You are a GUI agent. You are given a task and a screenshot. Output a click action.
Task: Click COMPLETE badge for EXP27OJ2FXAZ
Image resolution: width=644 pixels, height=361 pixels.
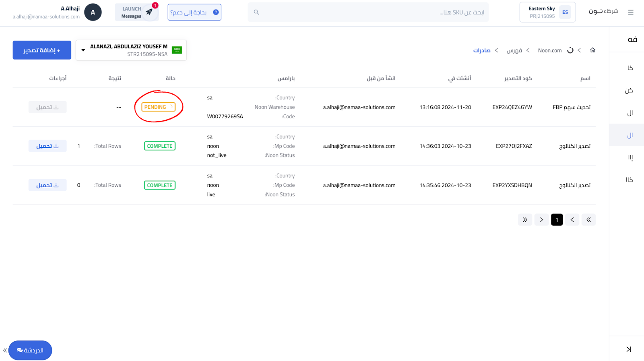(160, 146)
